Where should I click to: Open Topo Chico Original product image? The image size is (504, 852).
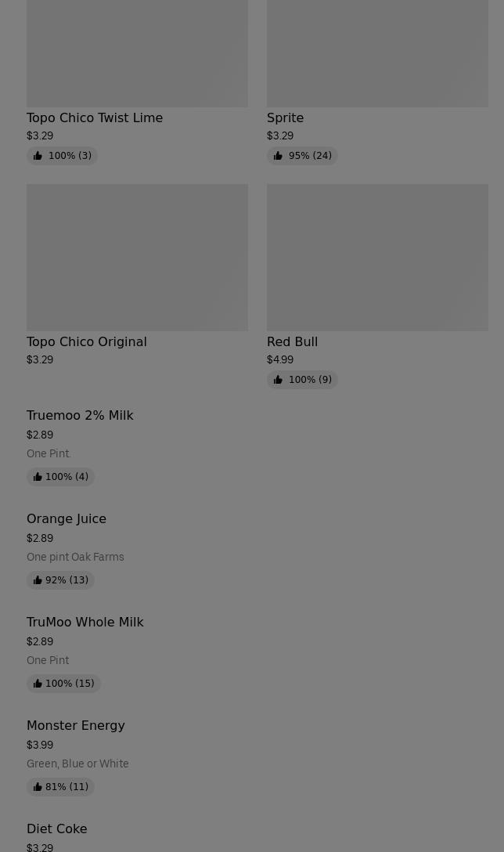click(138, 258)
